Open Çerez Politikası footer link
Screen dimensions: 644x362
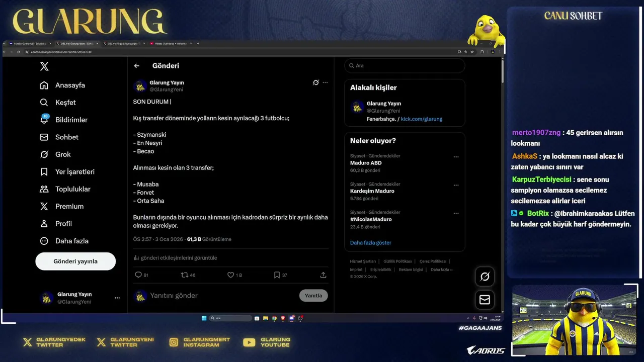433,261
